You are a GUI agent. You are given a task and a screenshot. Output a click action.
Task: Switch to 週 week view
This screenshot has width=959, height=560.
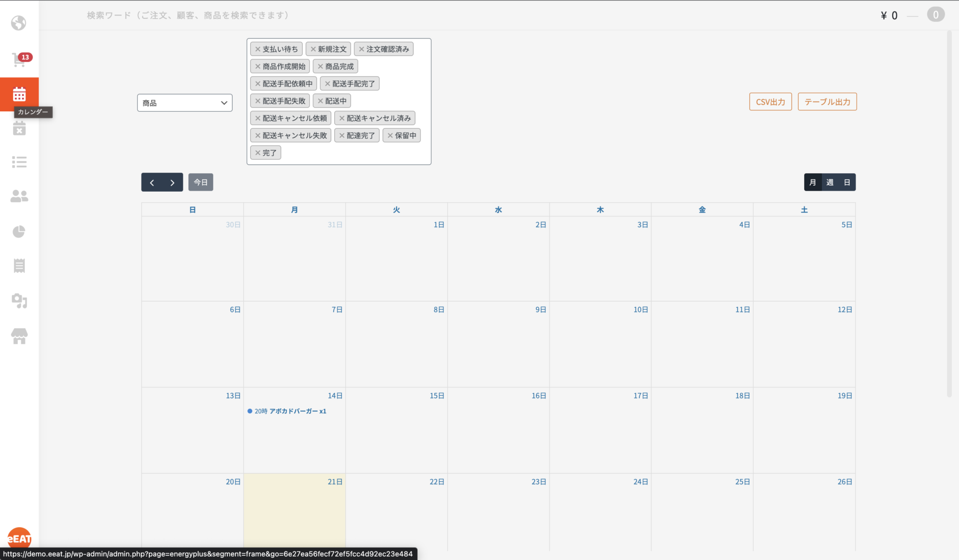[x=830, y=183]
